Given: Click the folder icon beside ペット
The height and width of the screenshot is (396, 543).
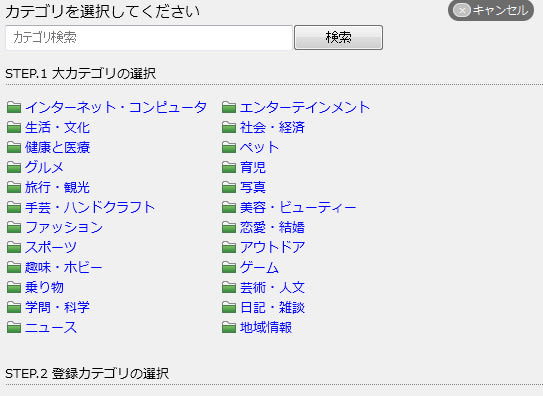Looking at the screenshot, I should tap(229, 147).
